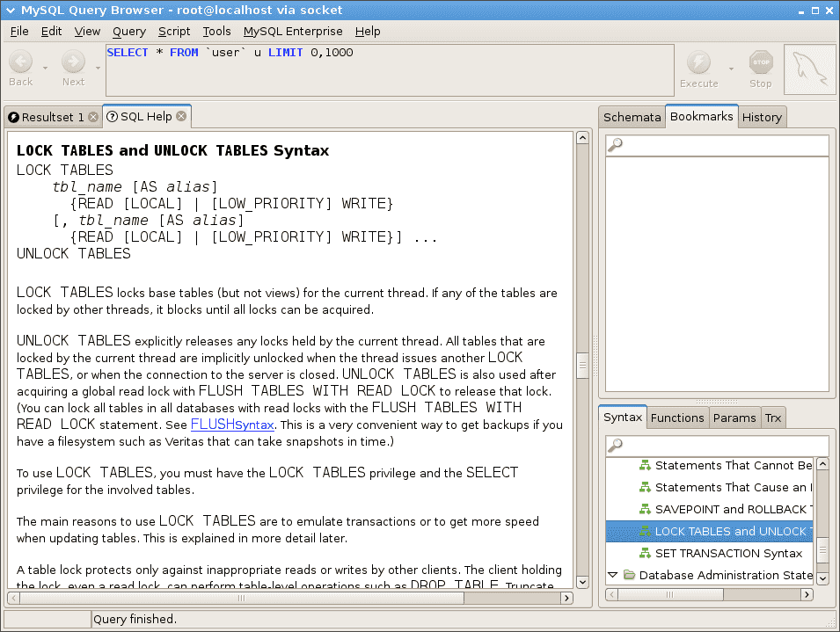
Task: Switch to the Schemata tab
Action: click(632, 117)
